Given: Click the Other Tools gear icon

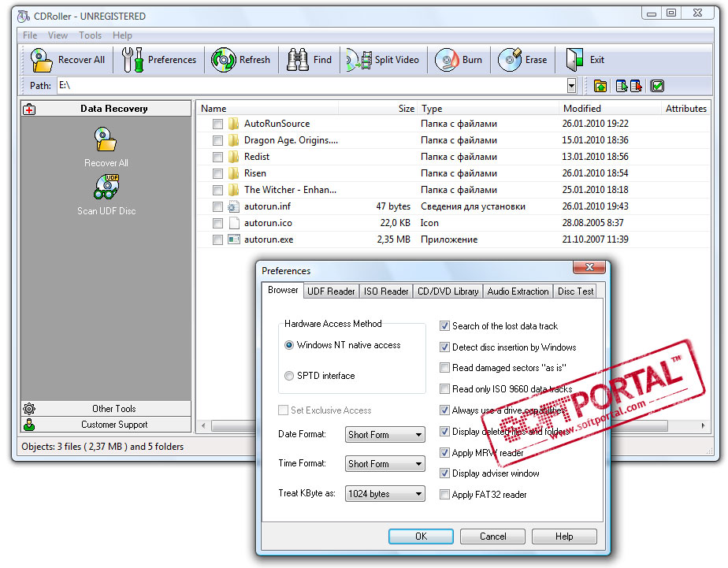Looking at the screenshot, I should point(29,409).
